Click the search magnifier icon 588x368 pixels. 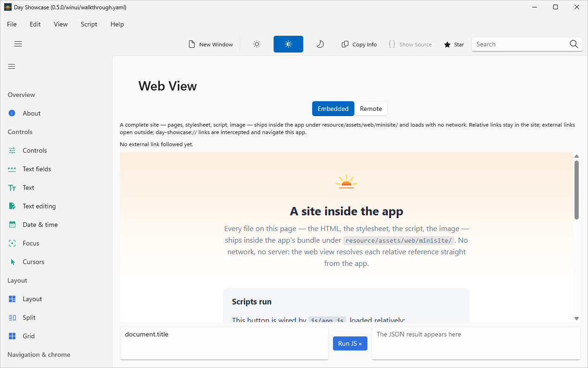(574, 44)
